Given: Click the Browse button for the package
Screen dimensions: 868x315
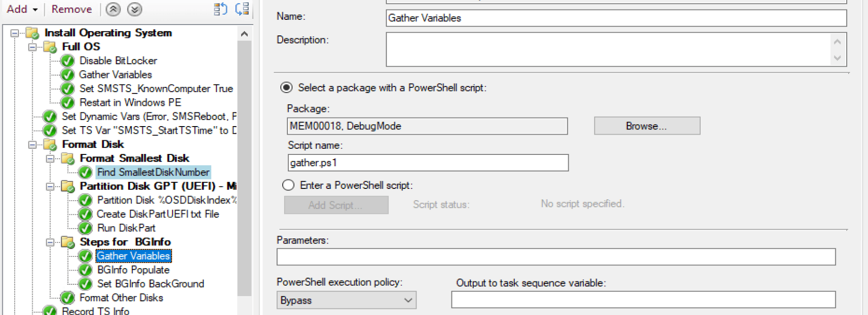Looking at the screenshot, I should pos(646,126).
